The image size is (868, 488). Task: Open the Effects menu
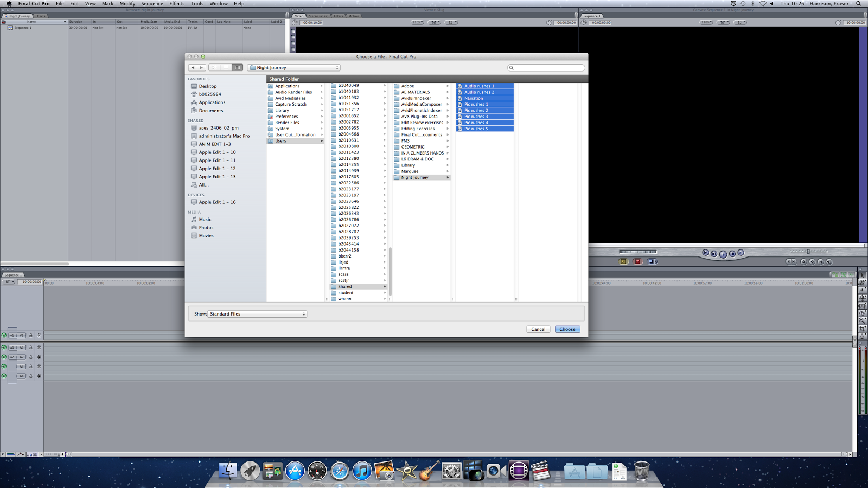(x=177, y=4)
